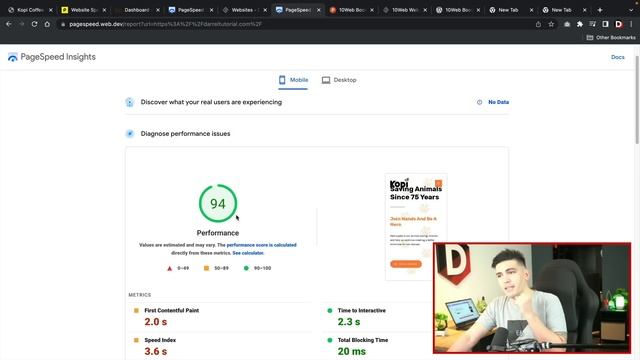Close the last New Tab
This screenshot has height=360, width=640.
[584, 10]
